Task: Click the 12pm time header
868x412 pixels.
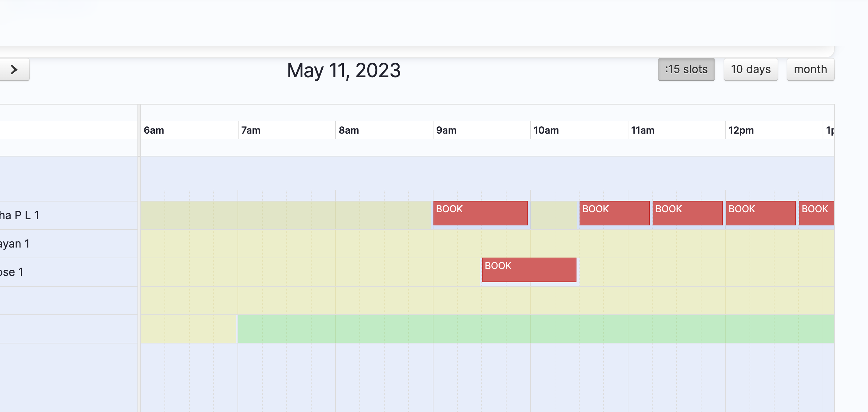Action: click(741, 131)
